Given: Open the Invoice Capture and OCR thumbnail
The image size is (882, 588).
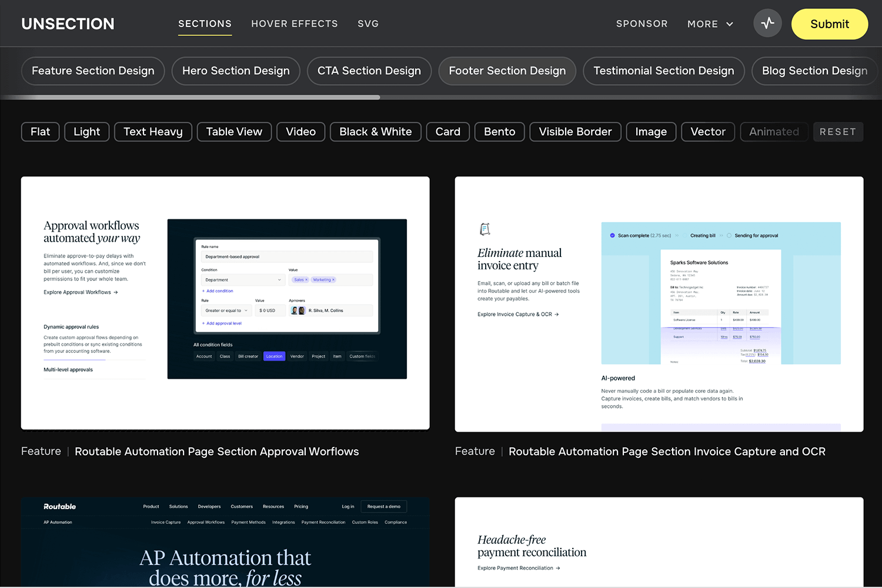Looking at the screenshot, I should [659, 304].
